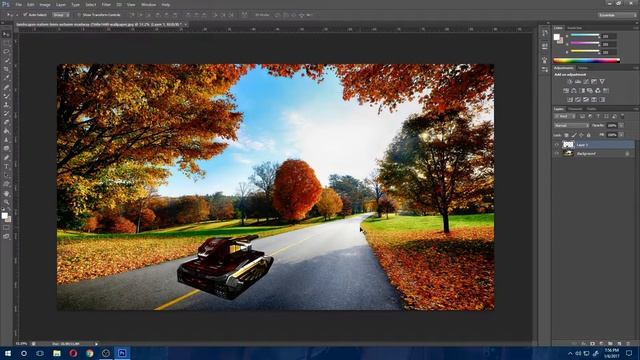
Task: Adjust the red color slider
Action: click(585, 36)
